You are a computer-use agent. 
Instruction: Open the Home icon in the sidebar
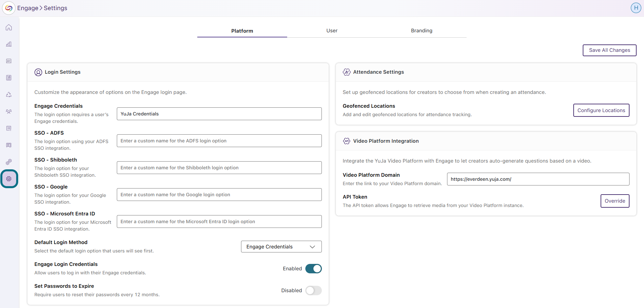(9, 27)
